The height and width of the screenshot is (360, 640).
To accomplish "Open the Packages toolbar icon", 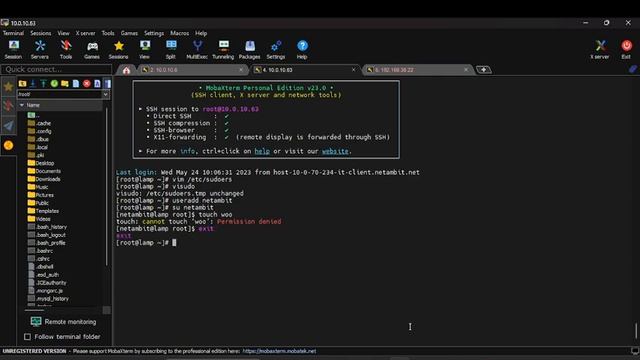I will 249,49.
